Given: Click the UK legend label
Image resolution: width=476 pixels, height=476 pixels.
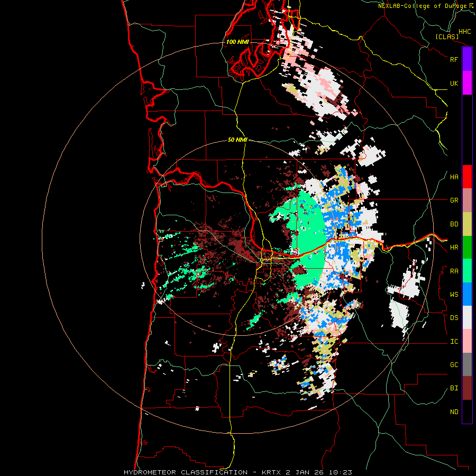Looking at the screenshot, I should tap(454, 83).
